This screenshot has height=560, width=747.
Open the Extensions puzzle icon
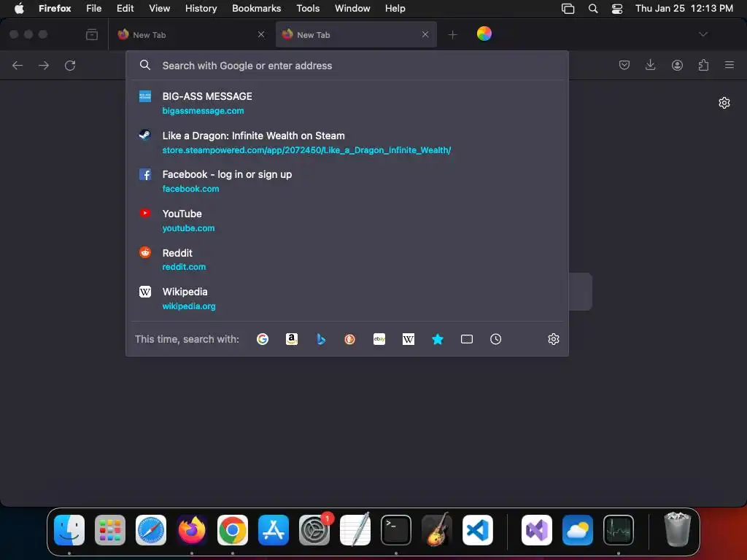tap(703, 65)
